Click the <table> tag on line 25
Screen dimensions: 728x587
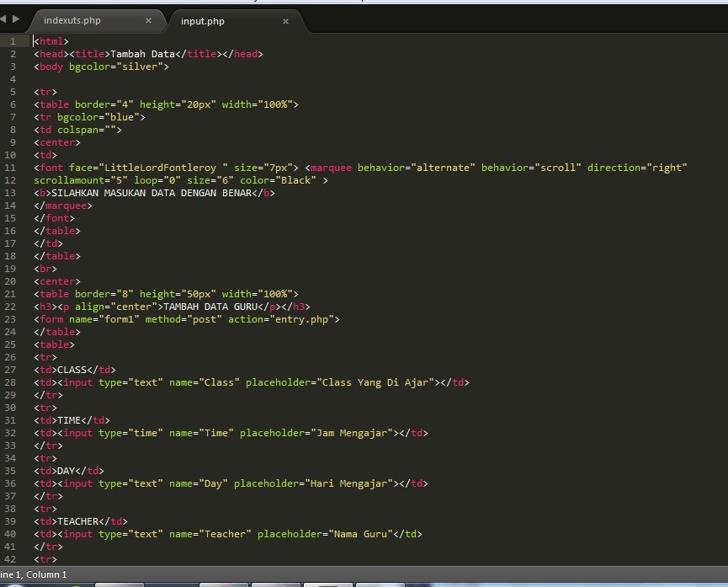(54, 344)
